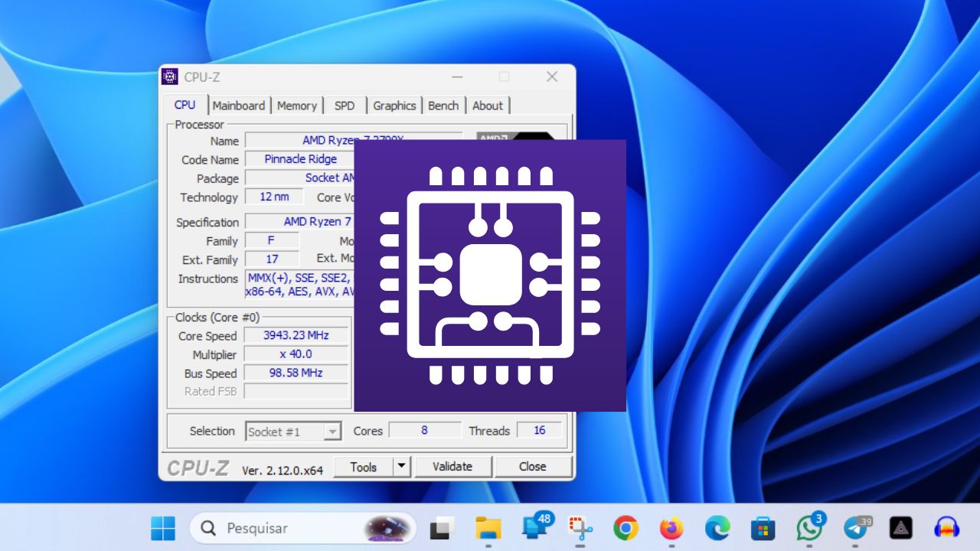Switch to the SPD tab
The width and height of the screenshot is (980, 551).
click(x=345, y=106)
